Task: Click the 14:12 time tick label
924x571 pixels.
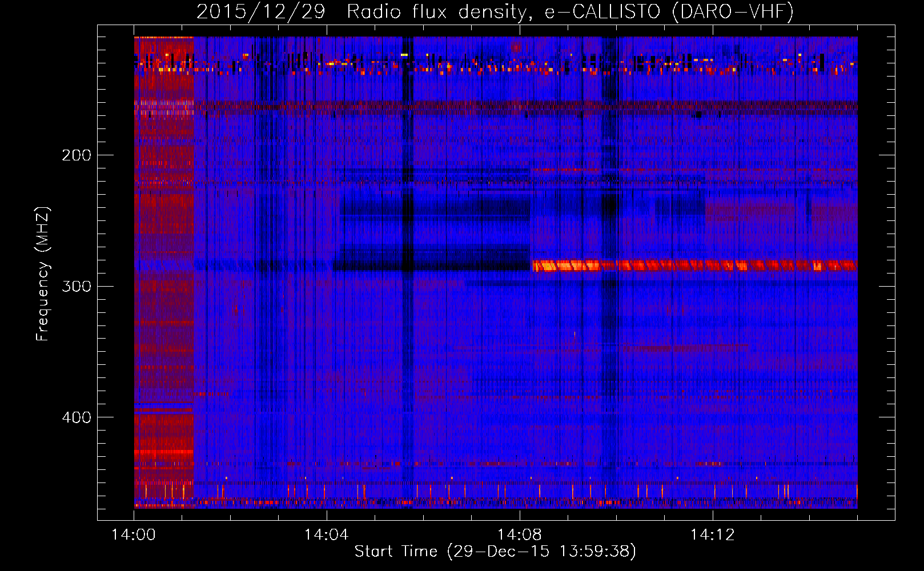Action: [x=713, y=535]
